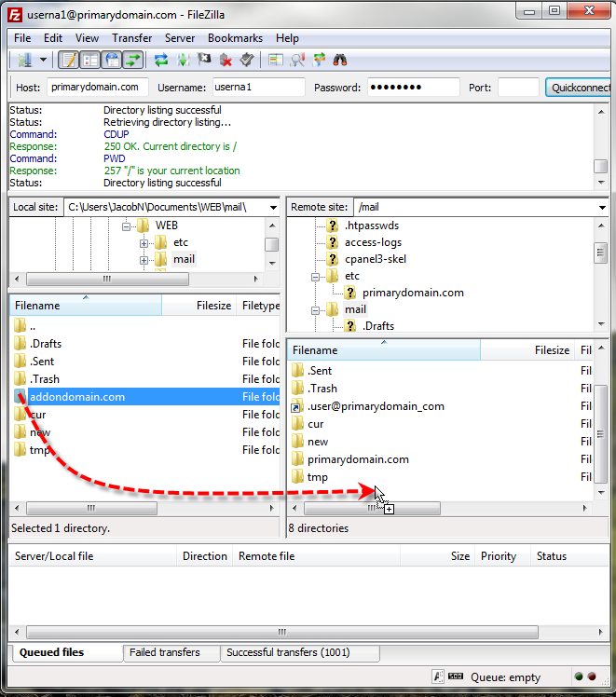Open the Remote site path dropdown

tap(602, 208)
